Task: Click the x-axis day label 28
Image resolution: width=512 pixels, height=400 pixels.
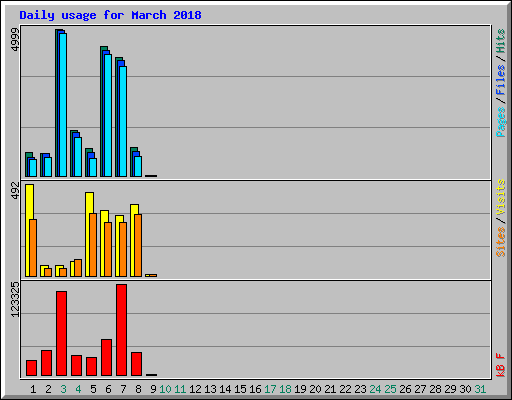Action: (435, 389)
